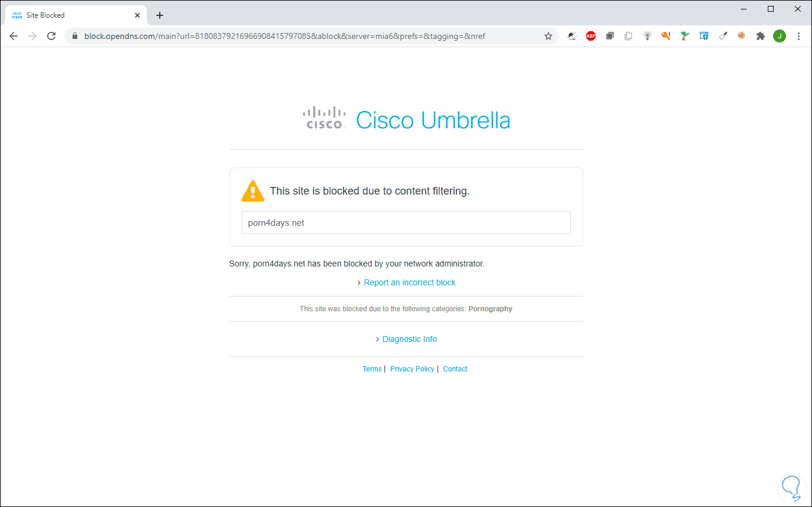Open the Chrome Extensions puzzle menu
Image resolution: width=812 pixels, height=507 pixels.
pos(761,36)
